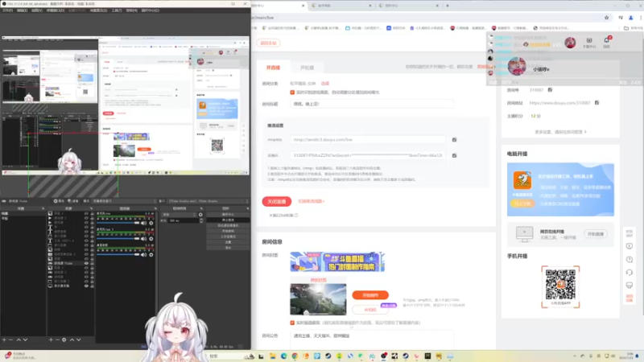Click the 返回主站 button
644x362 pixels.
pos(269,43)
